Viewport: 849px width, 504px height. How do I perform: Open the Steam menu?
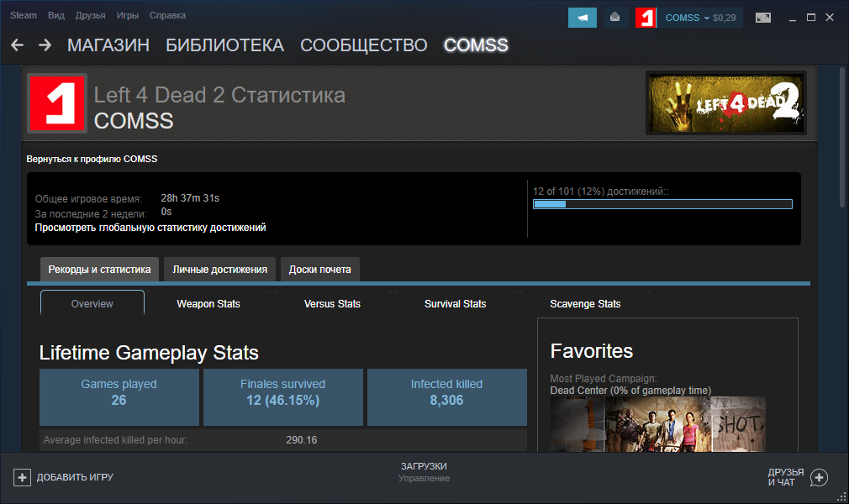(x=24, y=15)
